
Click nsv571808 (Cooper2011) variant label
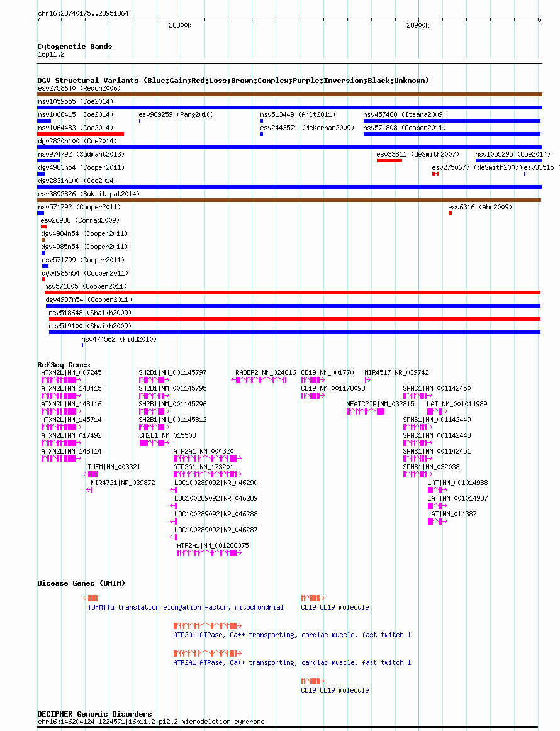(405, 128)
